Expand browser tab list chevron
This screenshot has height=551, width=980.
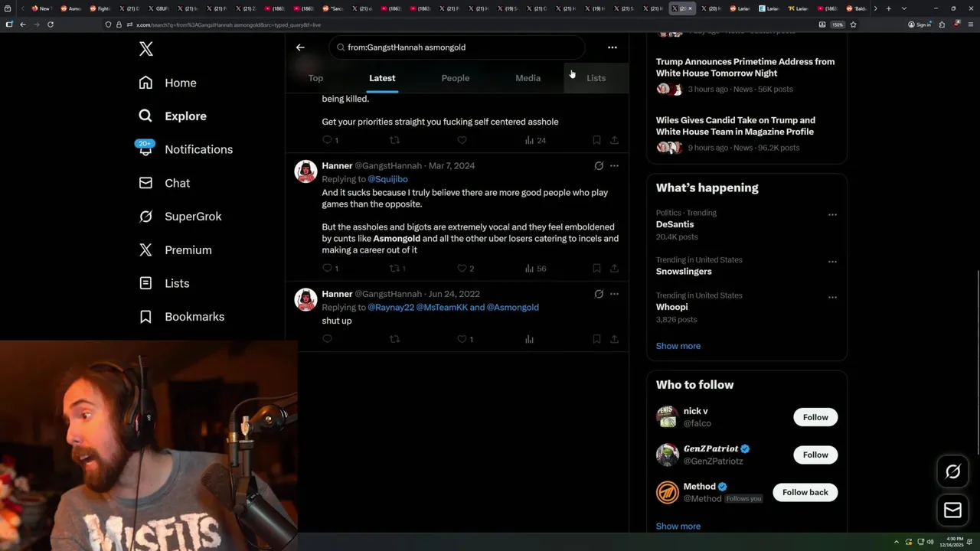904,8
